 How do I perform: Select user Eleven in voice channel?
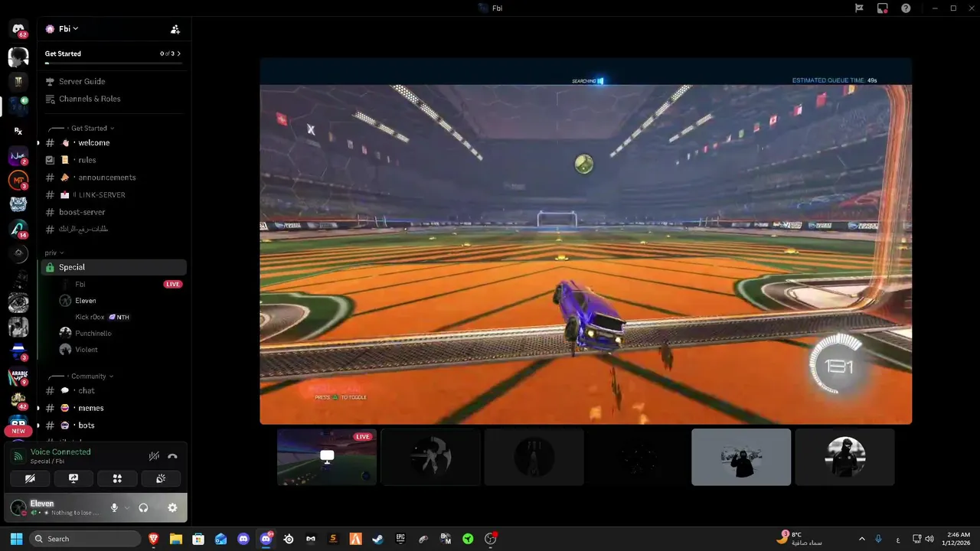(x=121, y=301)
